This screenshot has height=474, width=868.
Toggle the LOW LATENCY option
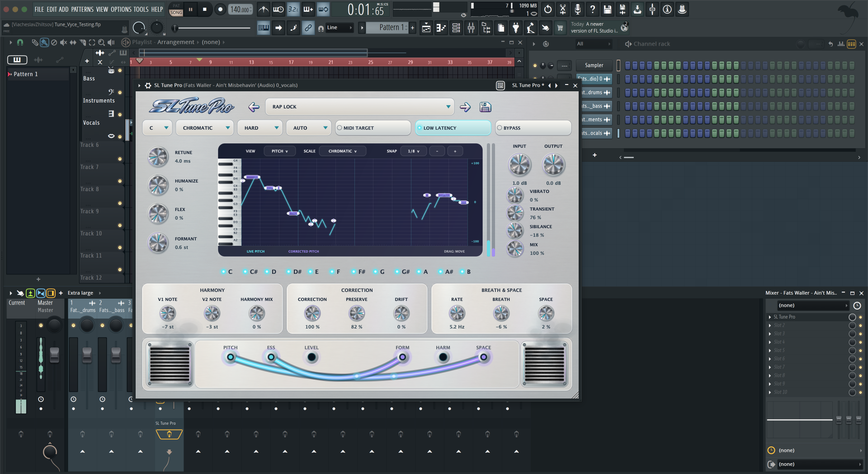[453, 128]
